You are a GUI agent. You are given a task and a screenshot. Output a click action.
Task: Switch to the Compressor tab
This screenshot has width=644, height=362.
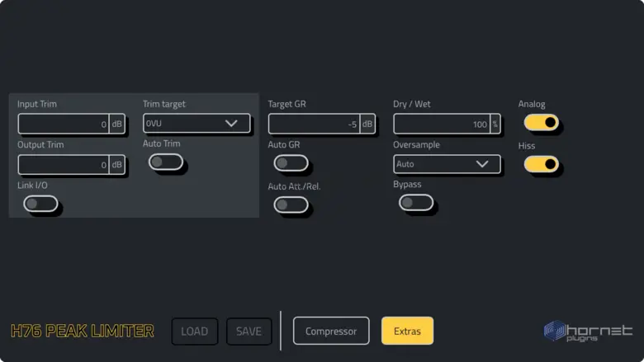331,331
